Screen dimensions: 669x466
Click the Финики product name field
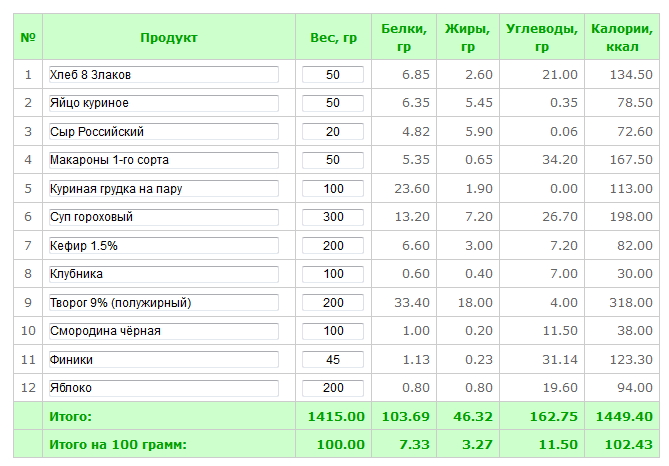(x=163, y=360)
